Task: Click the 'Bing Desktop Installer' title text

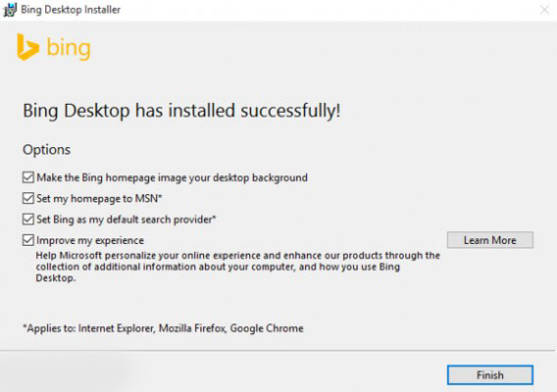Action: click(x=71, y=10)
